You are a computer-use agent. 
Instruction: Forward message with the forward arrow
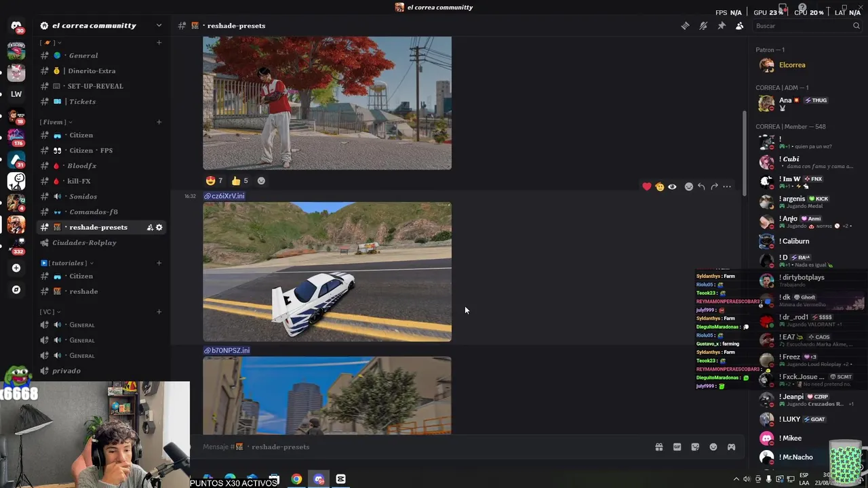(714, 186)
